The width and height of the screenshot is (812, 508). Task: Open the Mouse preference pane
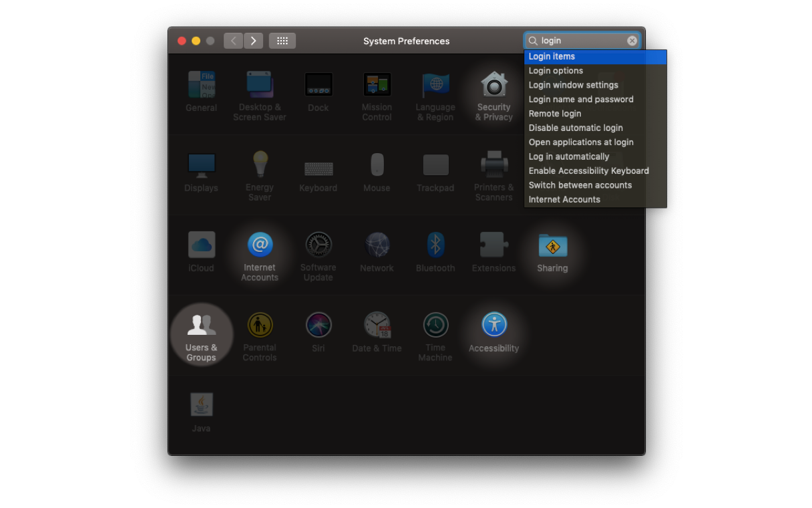click(x=377, y=172)
